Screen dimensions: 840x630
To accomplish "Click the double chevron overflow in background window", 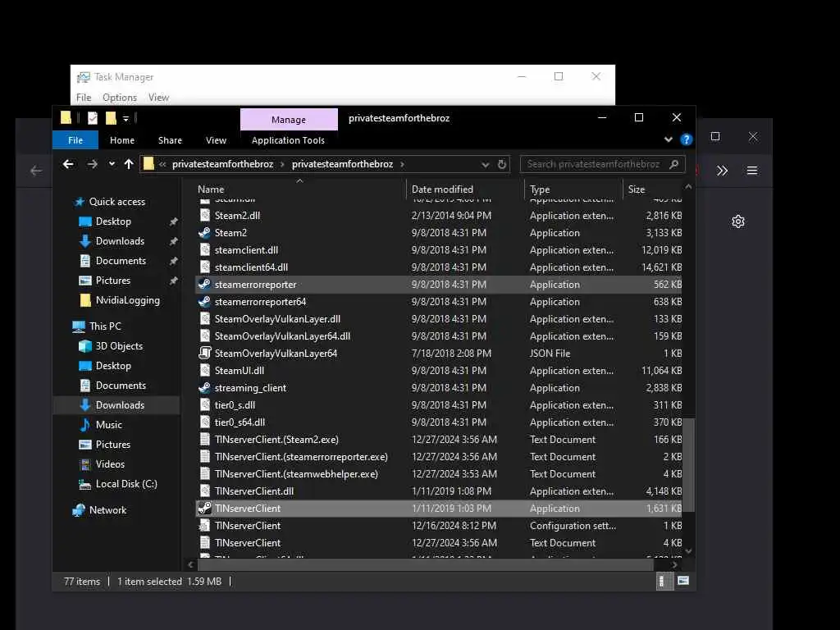I will [722, 171].
